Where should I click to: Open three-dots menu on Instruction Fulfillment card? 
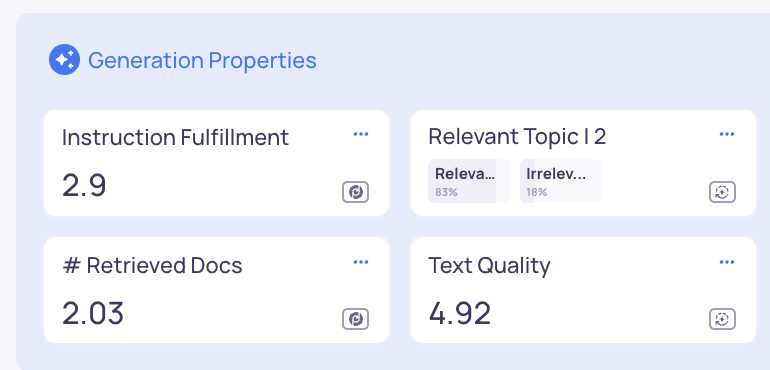[x=361, y=134]
